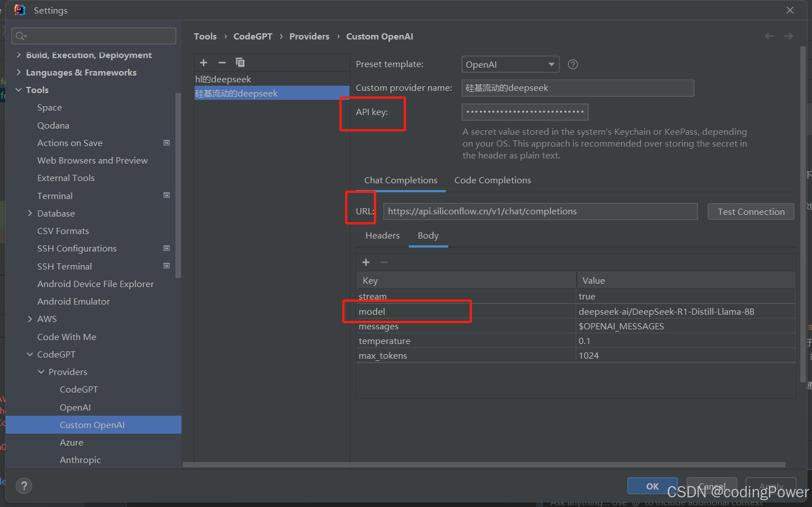This screenshot has width=812, height=507.
Task: Expand the AWS node
Action: (30, 319)
